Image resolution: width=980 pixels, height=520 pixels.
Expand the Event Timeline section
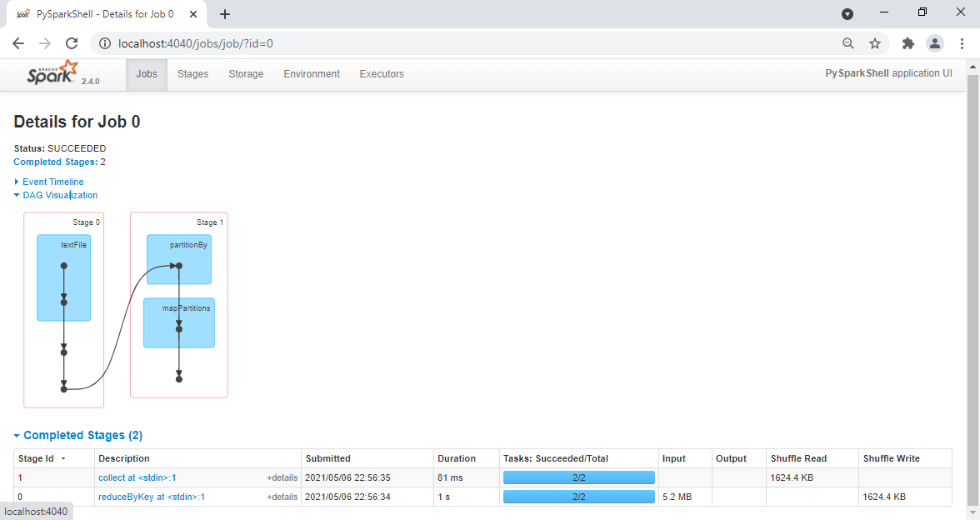pyautogui.click(x=52, y=182)
